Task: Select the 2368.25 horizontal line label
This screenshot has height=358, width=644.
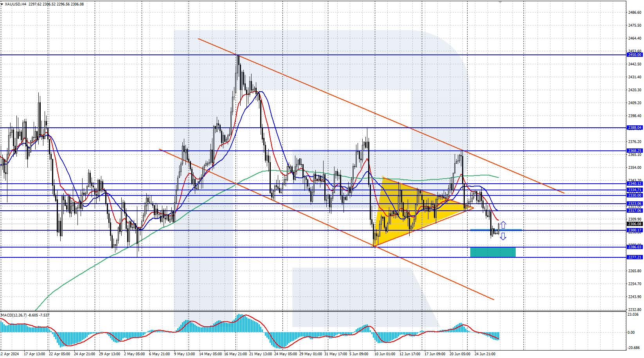Action: pyautogui.click(x=634, y=151)
